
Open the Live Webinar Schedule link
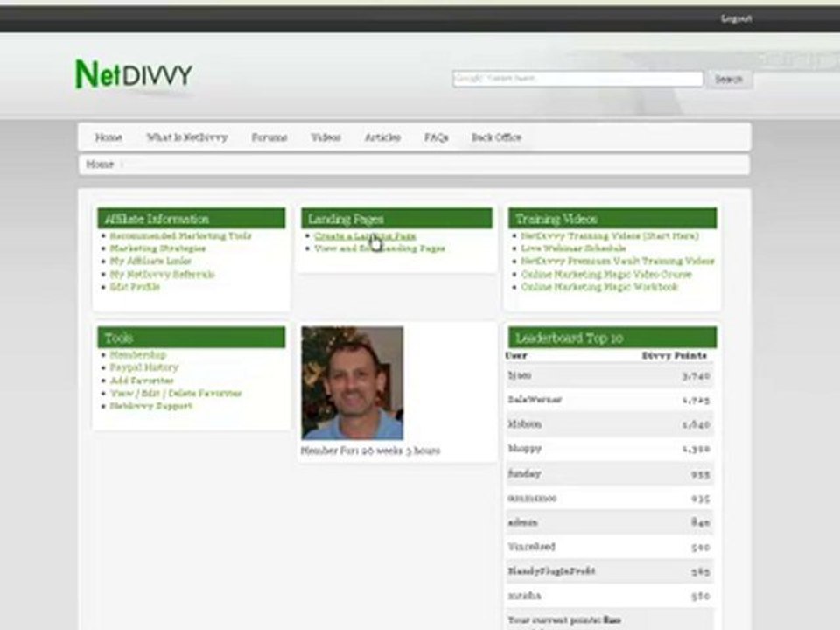pyautogui.click(x=573, y=248)
